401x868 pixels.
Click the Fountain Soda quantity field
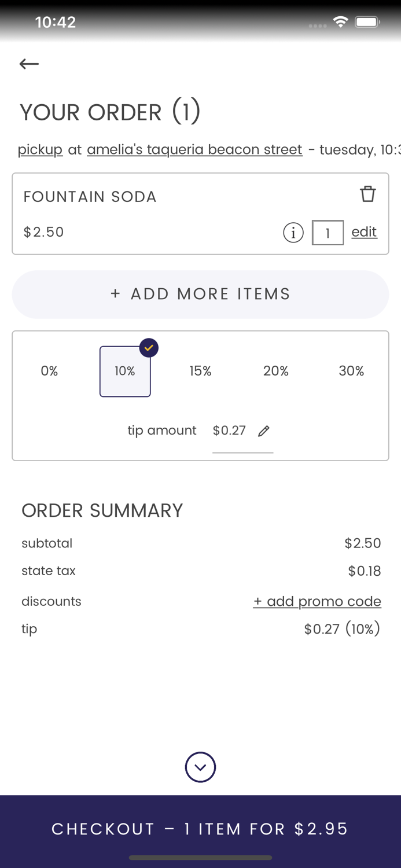(x=328, y=233)
